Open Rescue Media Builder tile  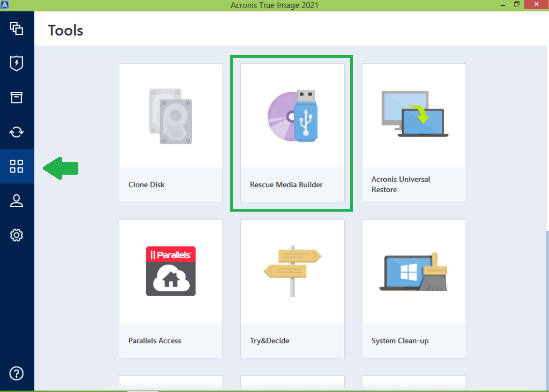292,133
